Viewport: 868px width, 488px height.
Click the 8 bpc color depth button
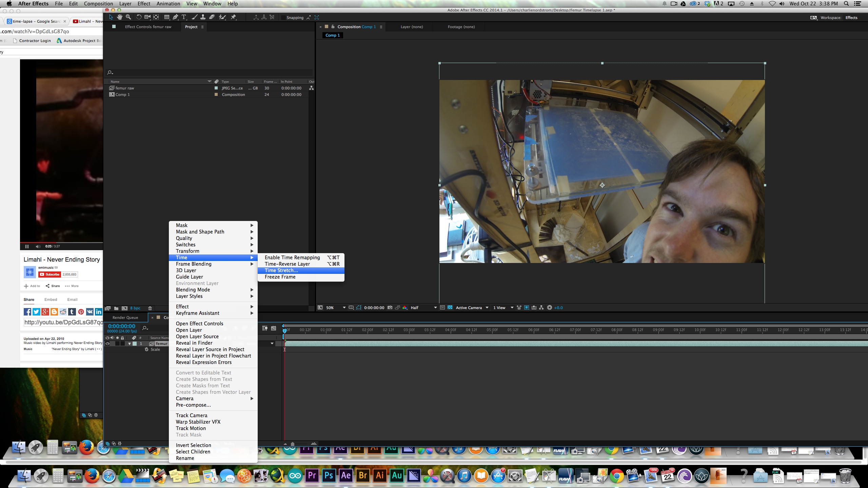(x=135, y=308)
